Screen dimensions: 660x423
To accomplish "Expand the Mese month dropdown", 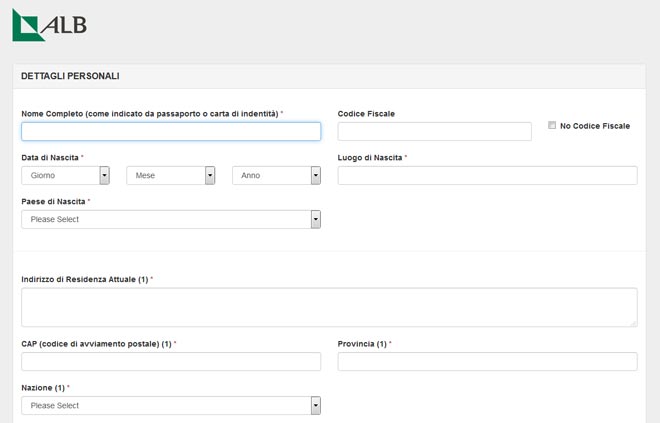I will coord(170,176).
